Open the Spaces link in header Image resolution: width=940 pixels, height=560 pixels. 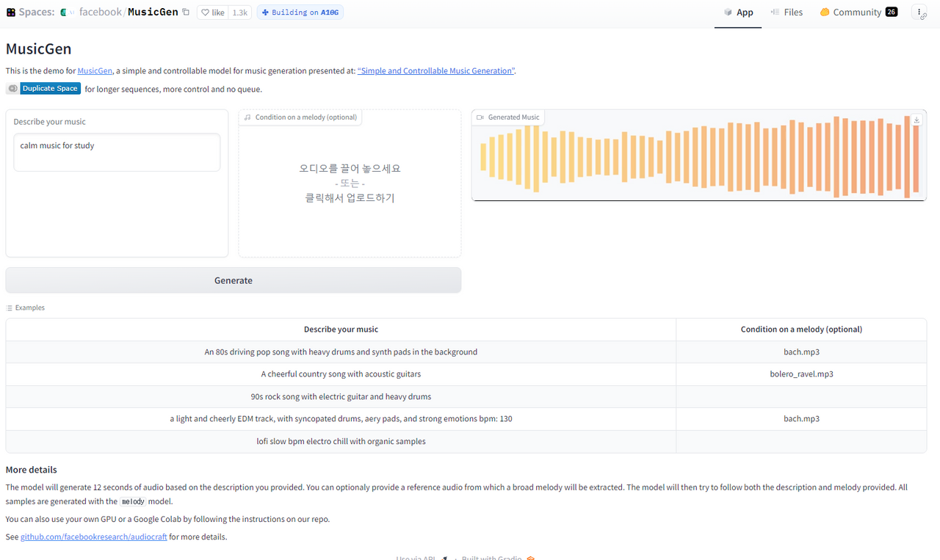(x=36, y=12)
